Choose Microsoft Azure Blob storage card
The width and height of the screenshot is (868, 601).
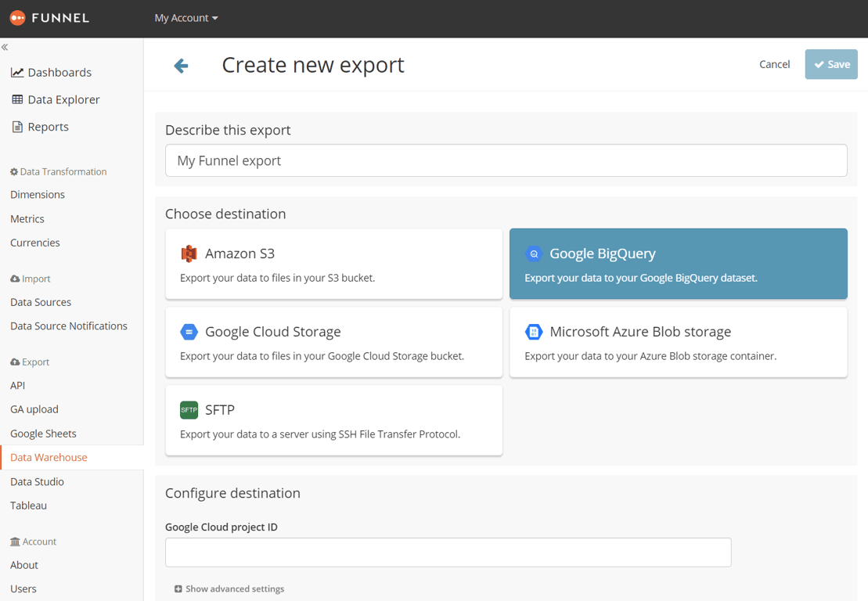point(678,342)
